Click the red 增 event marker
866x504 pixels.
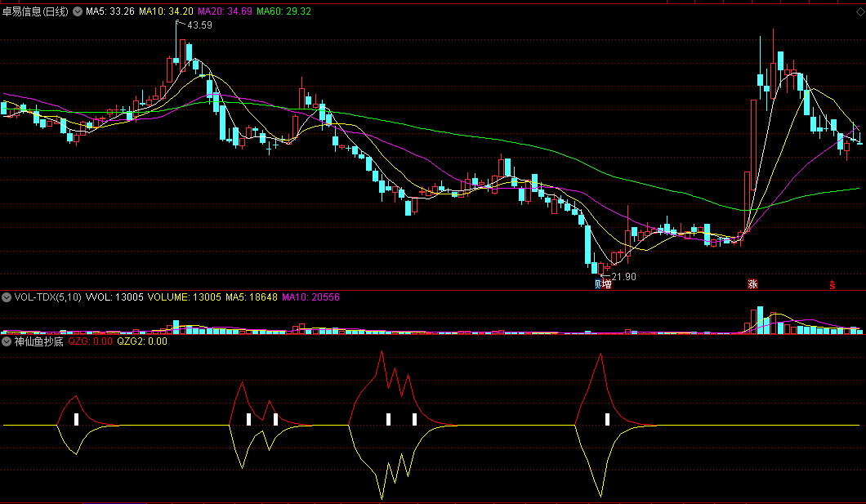pyautogui.click(x=606, y=283)
